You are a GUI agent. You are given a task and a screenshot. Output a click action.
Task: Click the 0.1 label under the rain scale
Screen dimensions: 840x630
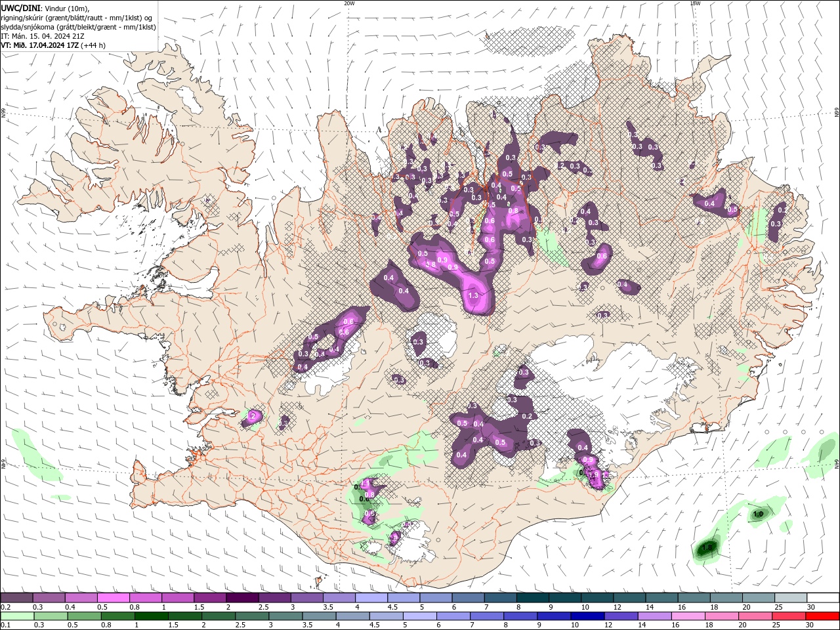(5, 625)
